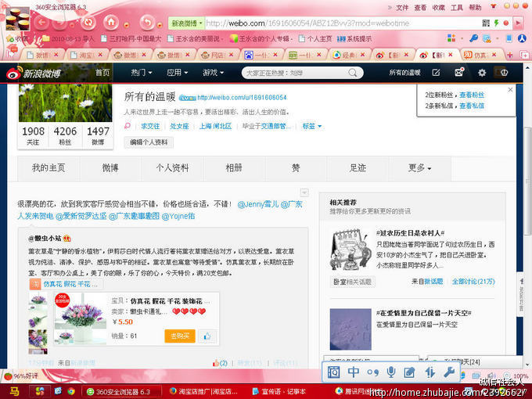Click the undo closed tab arrow icon
Image resolution: width=532 pixels, height=399 pixels.
[x=147, y=23]
